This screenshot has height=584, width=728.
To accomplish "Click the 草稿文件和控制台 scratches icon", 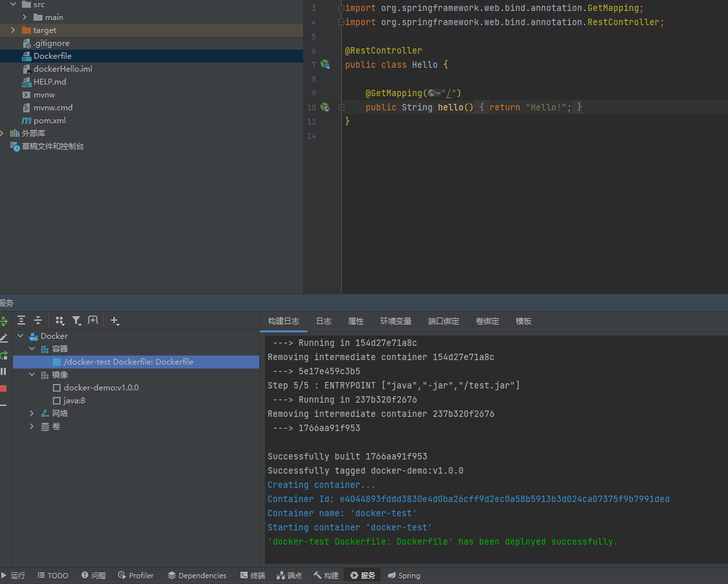I will [15, 147].
